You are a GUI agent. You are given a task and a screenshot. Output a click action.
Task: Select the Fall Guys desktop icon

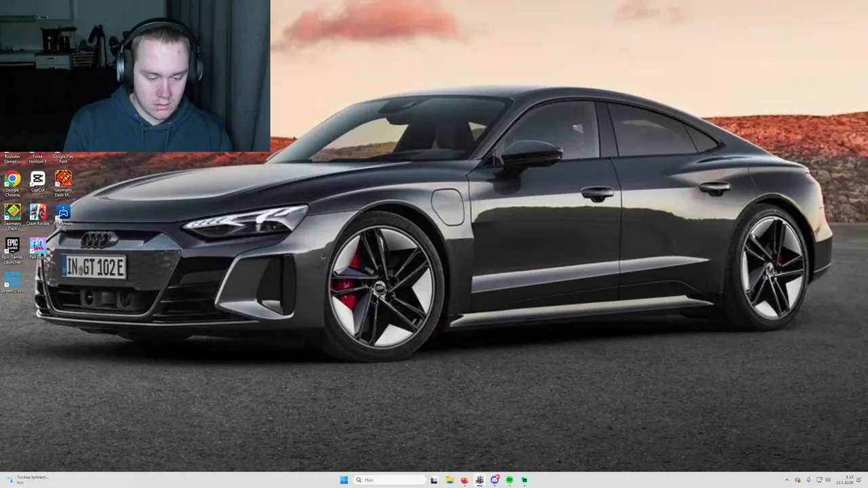[38, 248]
